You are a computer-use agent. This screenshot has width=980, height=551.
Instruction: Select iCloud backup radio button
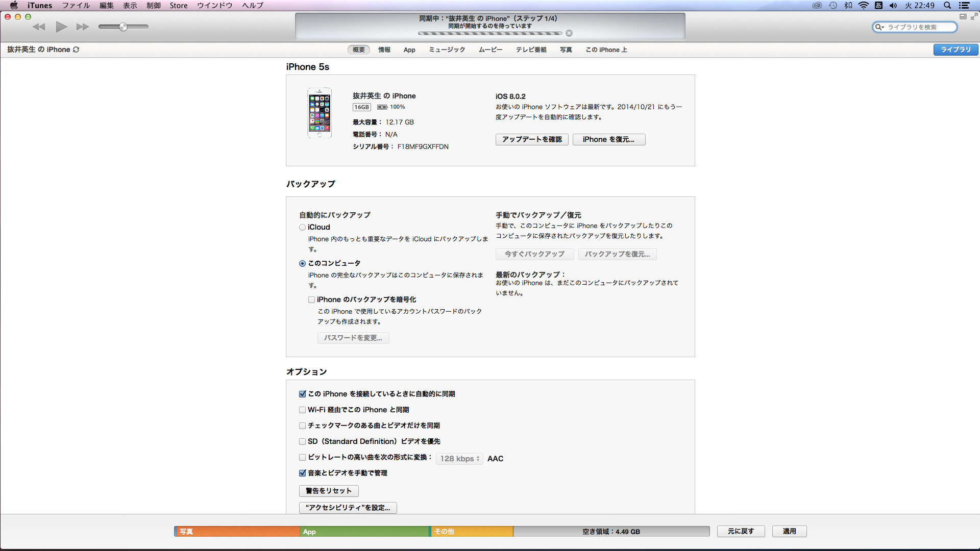302,228
